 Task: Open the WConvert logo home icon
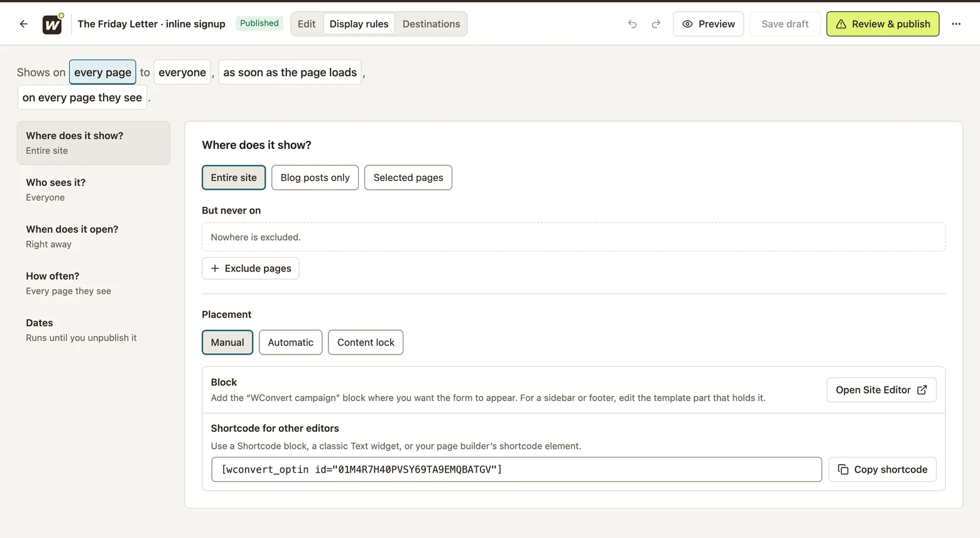pos(52,25)
